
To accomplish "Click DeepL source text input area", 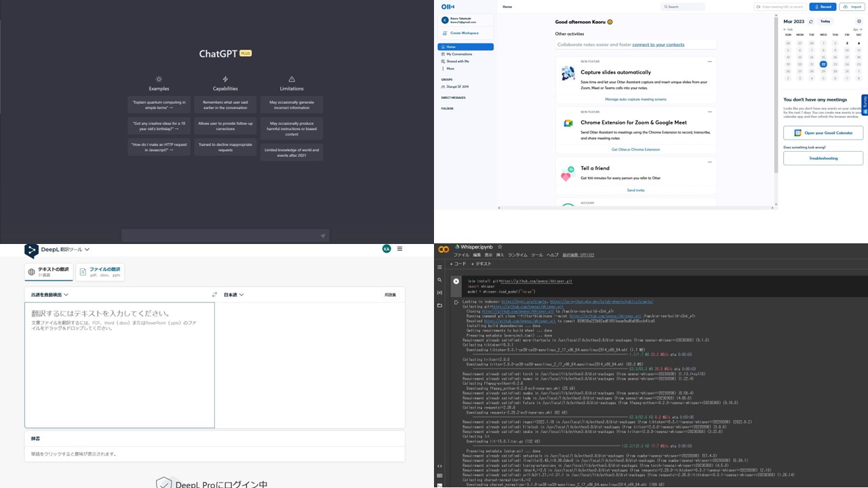I will 120,365.
